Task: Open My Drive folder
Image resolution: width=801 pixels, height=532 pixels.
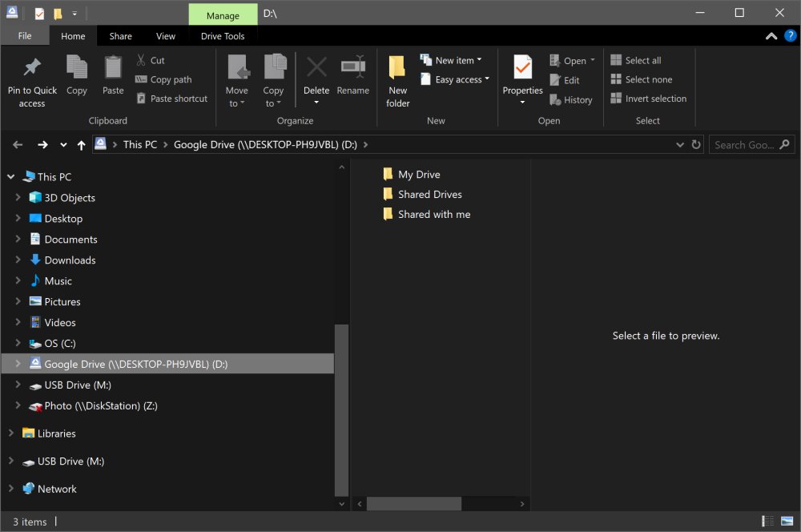Action: click(x=412, y=175)
